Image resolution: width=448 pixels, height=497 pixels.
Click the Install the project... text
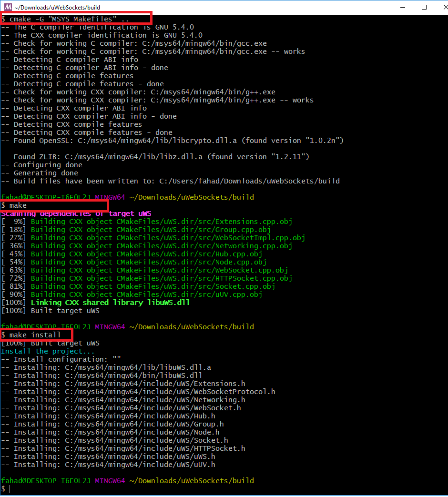coord(48,351)
